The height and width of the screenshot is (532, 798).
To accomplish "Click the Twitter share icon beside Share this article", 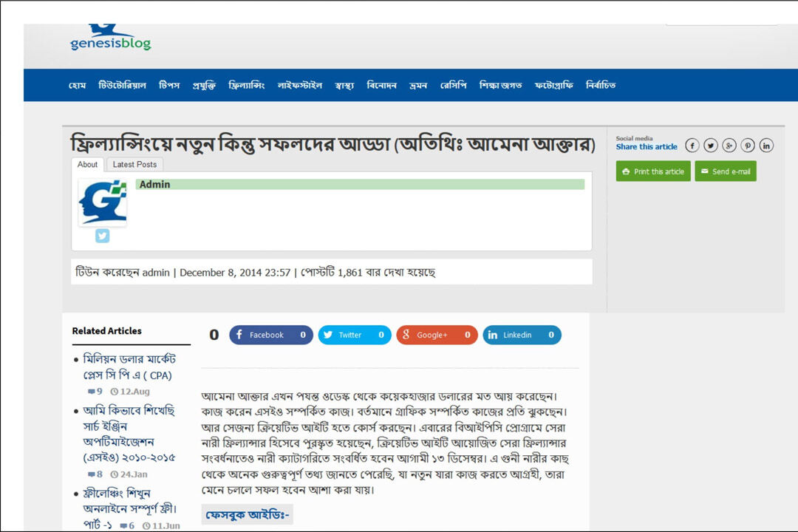I will (711, 146).
